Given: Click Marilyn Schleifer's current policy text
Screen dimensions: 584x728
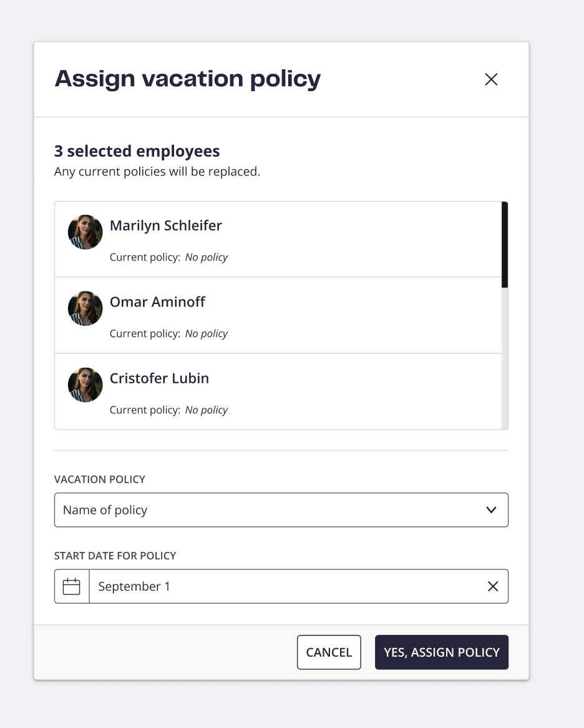Looking at the screenshot, I should (x=168, y=257).
